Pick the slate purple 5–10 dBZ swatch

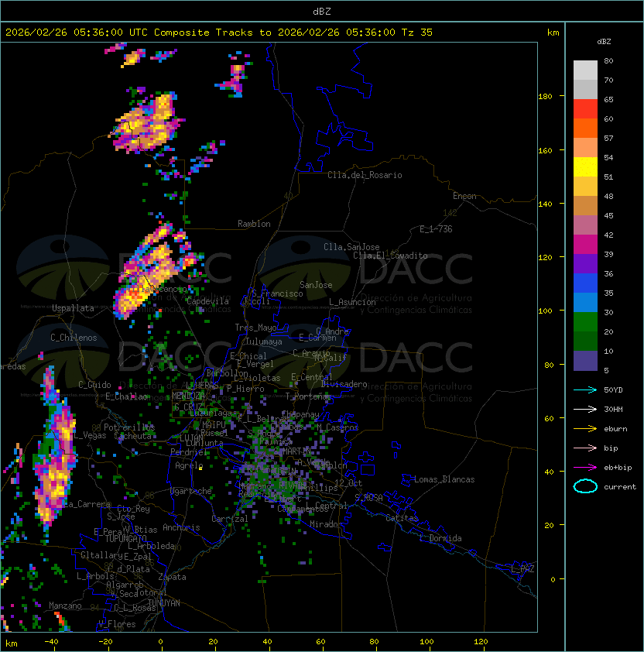click(x=585, y=361)
